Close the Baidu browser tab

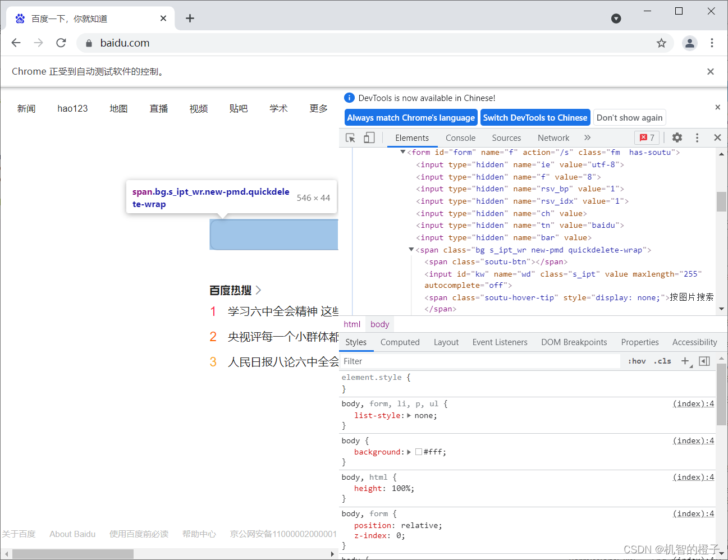[163, 19]
